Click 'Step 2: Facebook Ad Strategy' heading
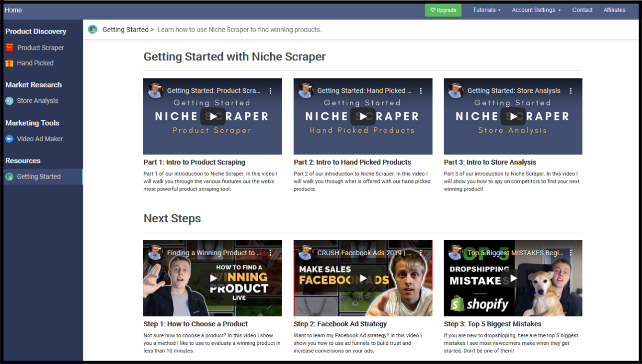 click(340, 324)
